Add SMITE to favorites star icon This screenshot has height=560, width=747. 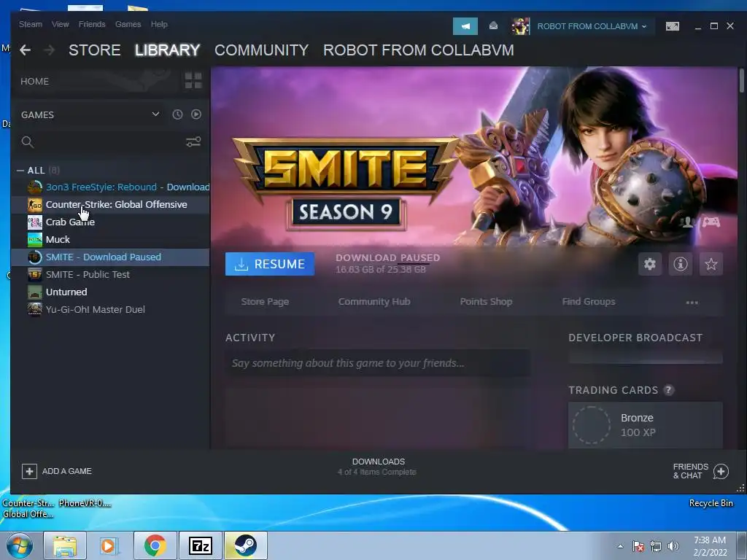tap(711, 264)
